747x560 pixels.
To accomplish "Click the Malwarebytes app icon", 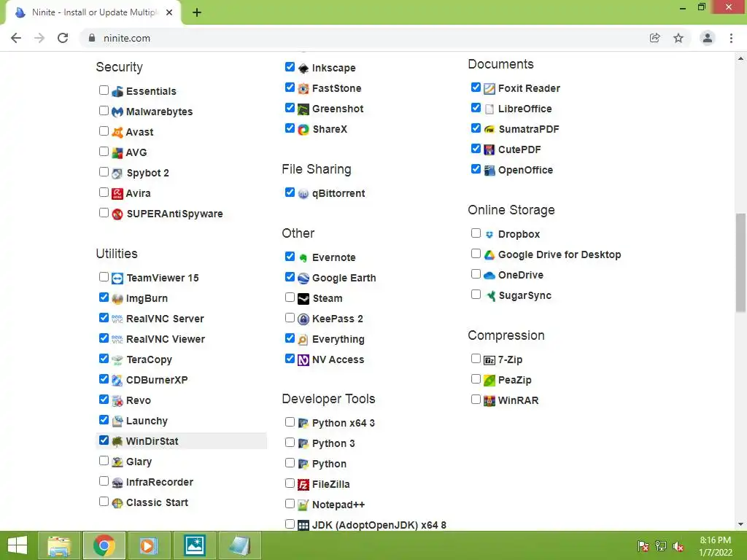I will click(x=117, y=112).
